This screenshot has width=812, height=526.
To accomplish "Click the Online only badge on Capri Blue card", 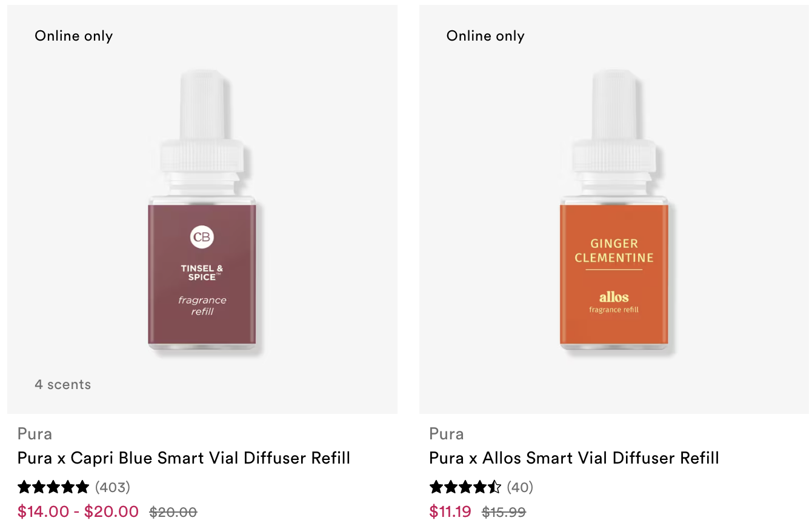I will coord(74,36).
